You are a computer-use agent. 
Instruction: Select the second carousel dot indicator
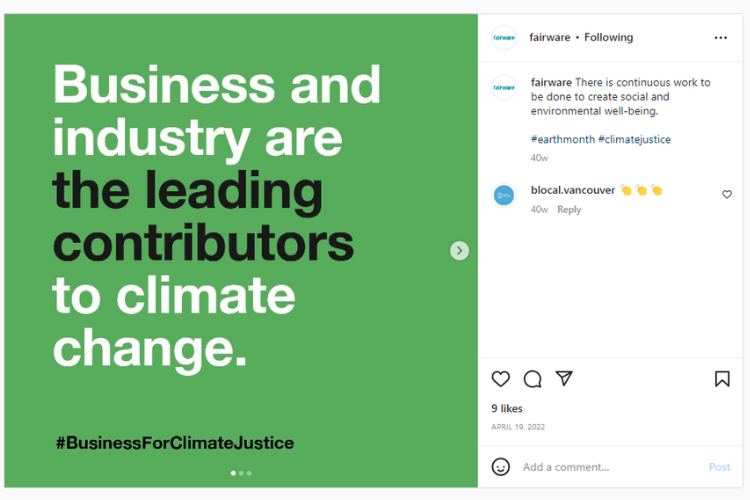241,473
